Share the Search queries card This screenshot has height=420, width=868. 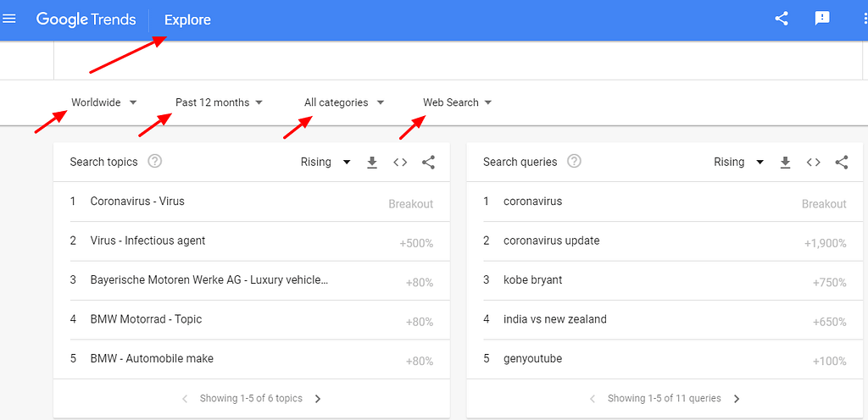[x=842, y=162]
